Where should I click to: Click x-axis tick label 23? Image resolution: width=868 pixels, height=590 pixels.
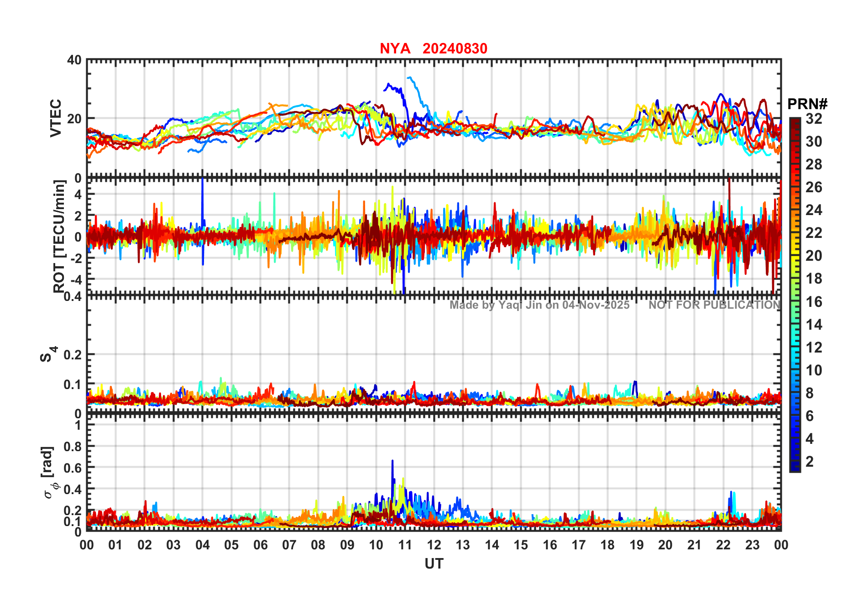[x=753, y=545]
